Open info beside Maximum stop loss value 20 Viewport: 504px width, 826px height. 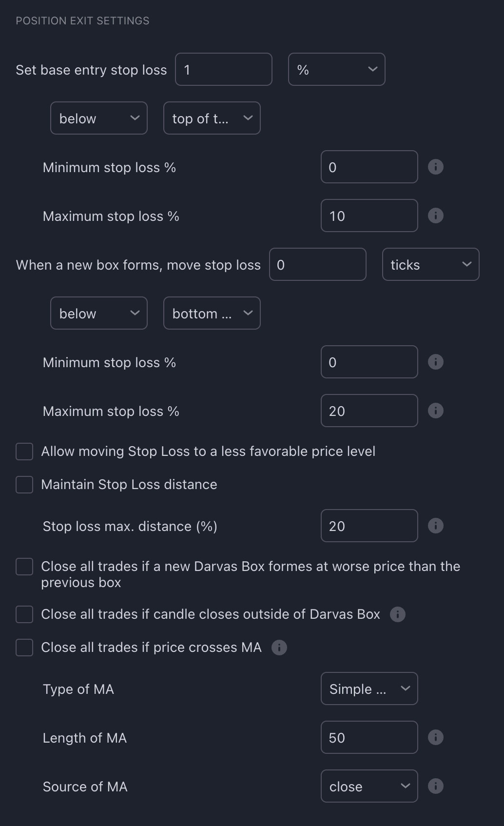click(435, 411)
